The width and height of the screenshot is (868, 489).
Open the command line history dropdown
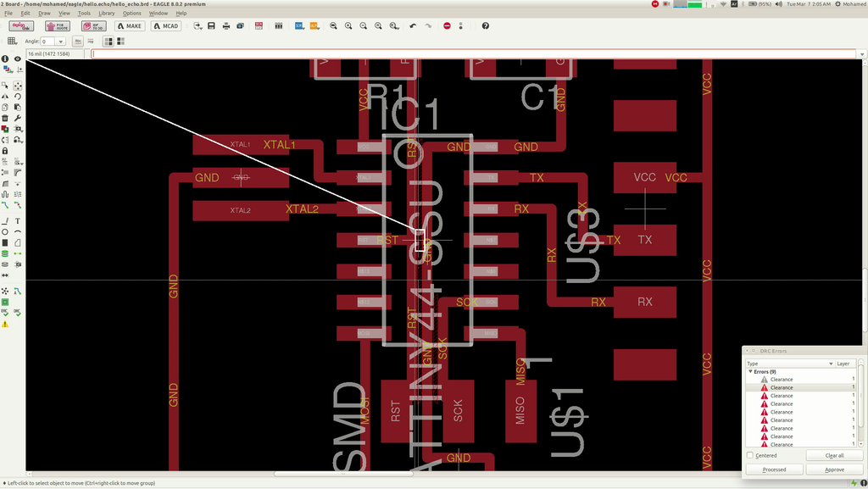(862, 53)
